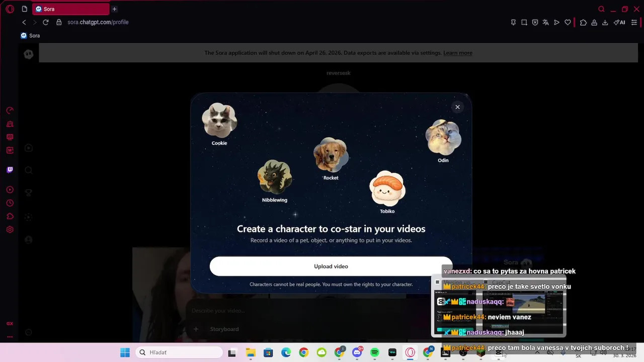Take a snapshot with the capture icon
Viewport: 644px width, 362px height.
(524, 22)
